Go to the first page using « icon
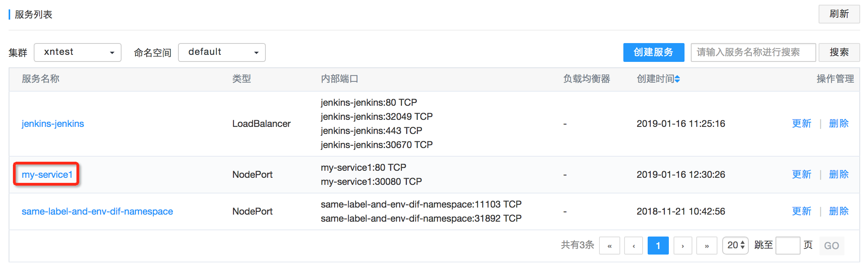 coord(609,246)
